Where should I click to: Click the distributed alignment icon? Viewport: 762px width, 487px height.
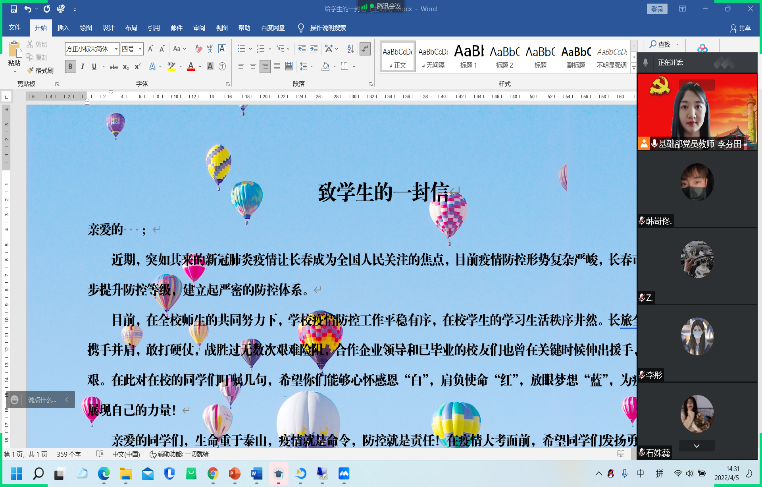289,66
